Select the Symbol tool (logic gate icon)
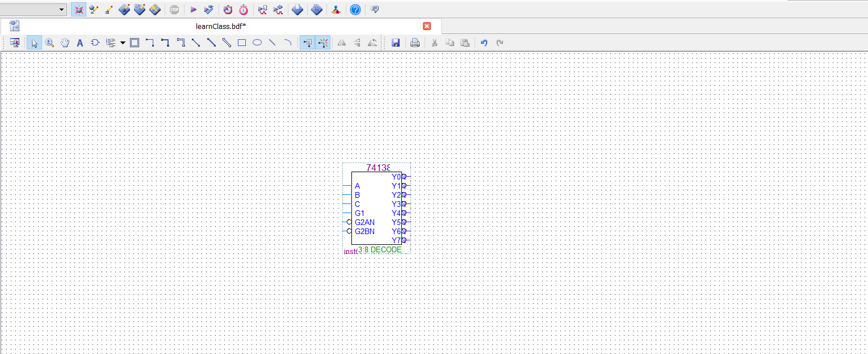This screenshot has height=354, width=868. (95, 43)
